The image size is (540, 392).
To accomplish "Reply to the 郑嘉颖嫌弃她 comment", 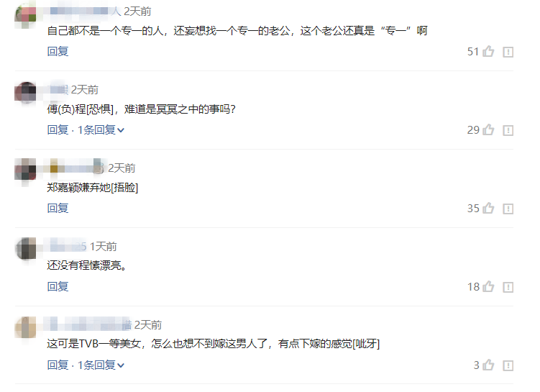I will tap(58, 208).
